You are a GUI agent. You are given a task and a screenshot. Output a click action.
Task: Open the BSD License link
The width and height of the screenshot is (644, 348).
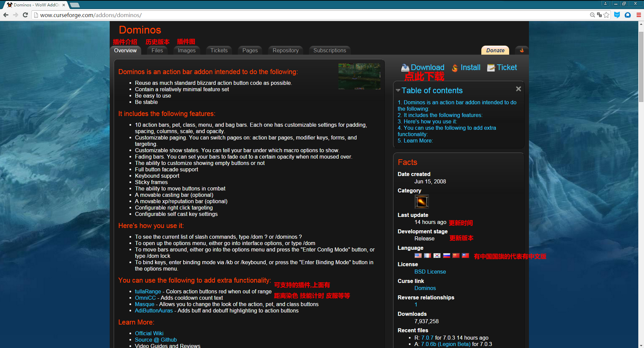pyautogui.click(x=430, y=272)
